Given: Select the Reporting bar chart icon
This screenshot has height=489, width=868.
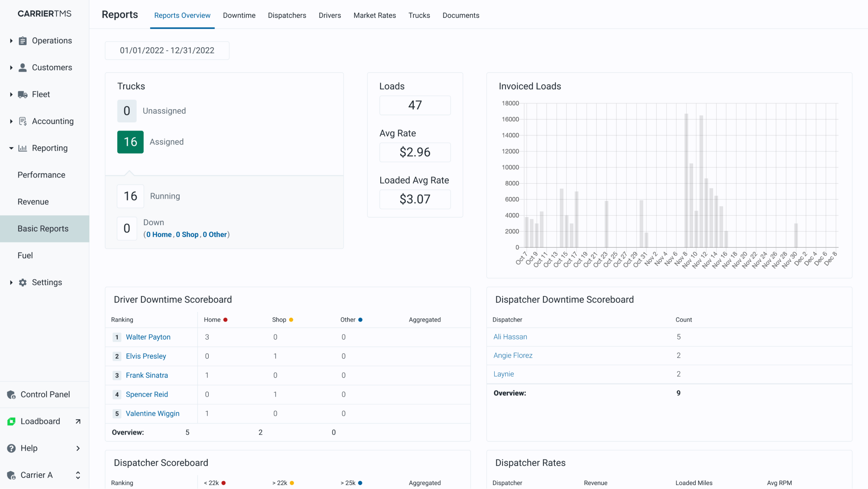Looking at the screenshot, I should [22, 148].
